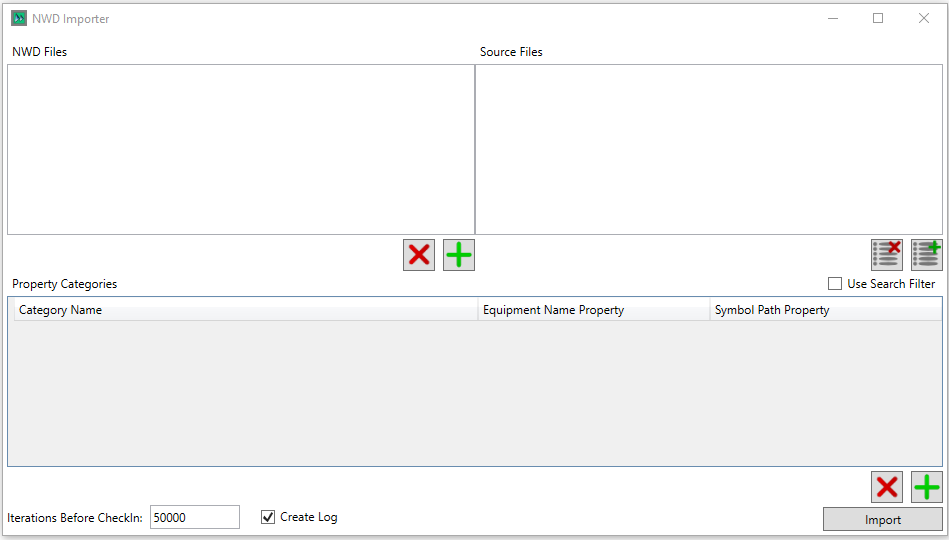949x540 pixels.
Task: Close the NWD Importer window
Action: coord(924,18)
